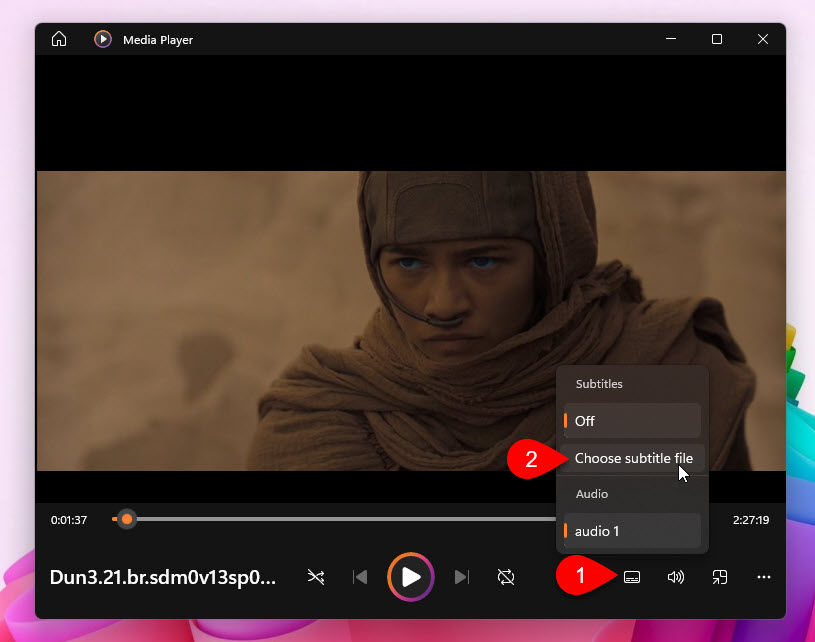815x642 pixels.
Task: Skip to previous track
Action: click(360, 577)
